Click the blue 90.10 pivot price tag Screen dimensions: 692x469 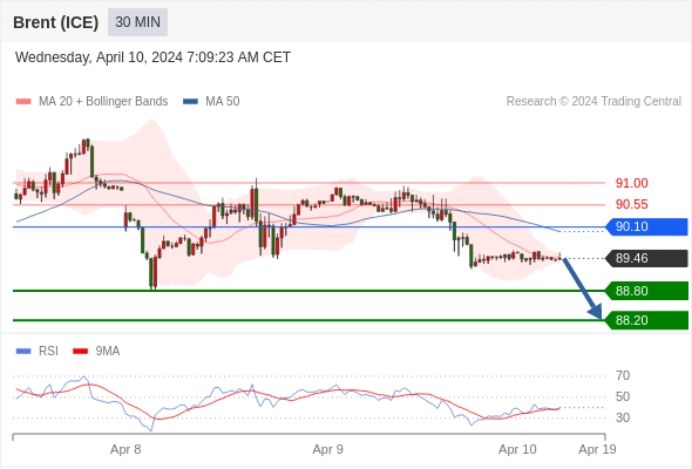(x=647, y=227)
